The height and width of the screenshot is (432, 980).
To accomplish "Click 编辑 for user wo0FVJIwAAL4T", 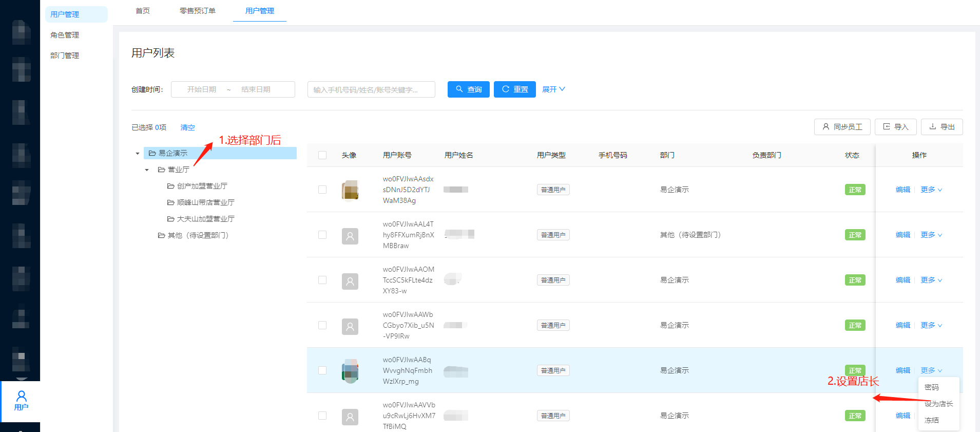I will point(903,235).
